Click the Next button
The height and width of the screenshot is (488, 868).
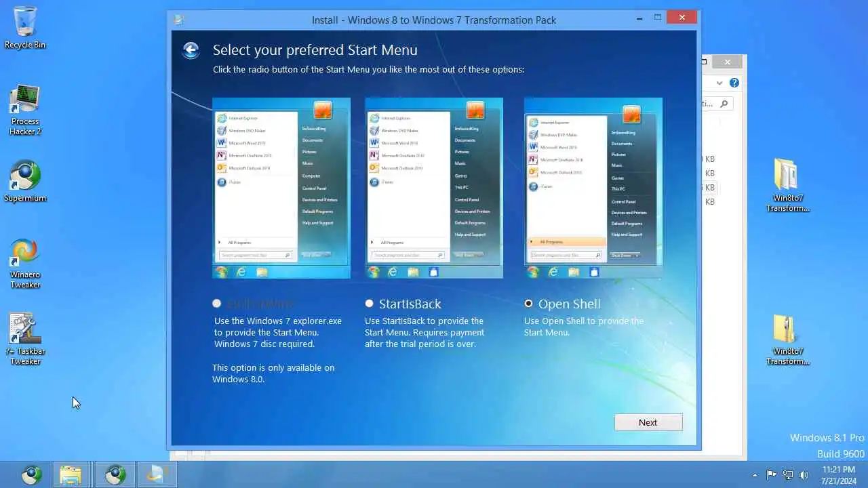click(648, 422)
